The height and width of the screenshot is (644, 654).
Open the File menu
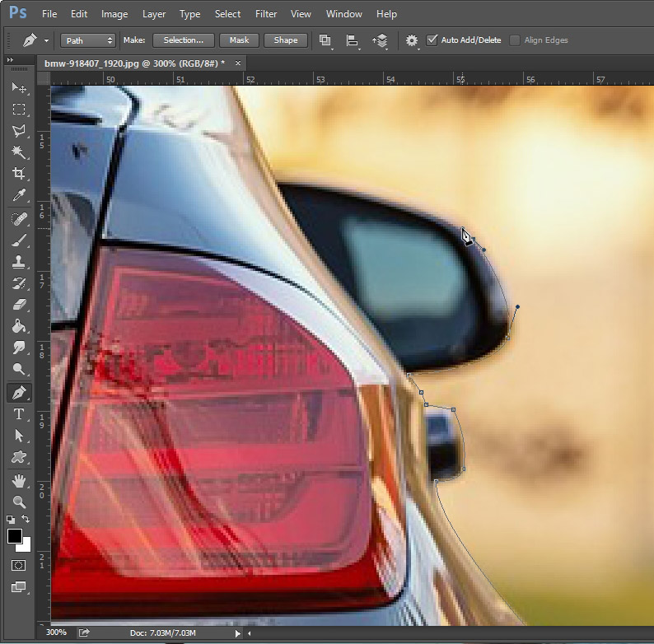click(49, 14)
